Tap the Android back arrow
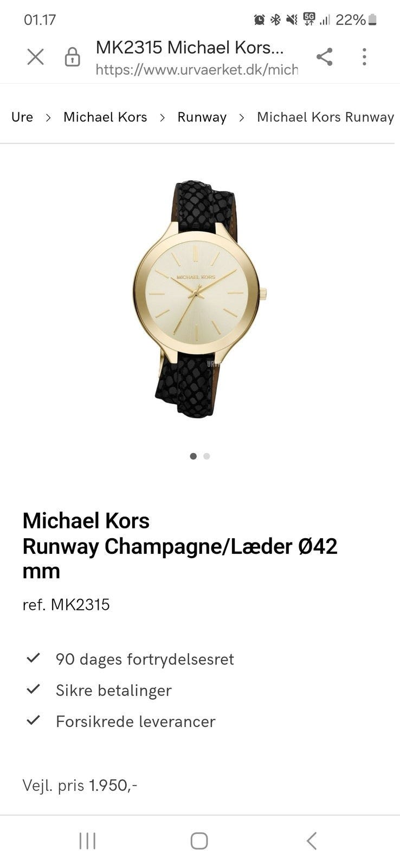The width and height of the screenshot is (400, 868). point(311,841)
